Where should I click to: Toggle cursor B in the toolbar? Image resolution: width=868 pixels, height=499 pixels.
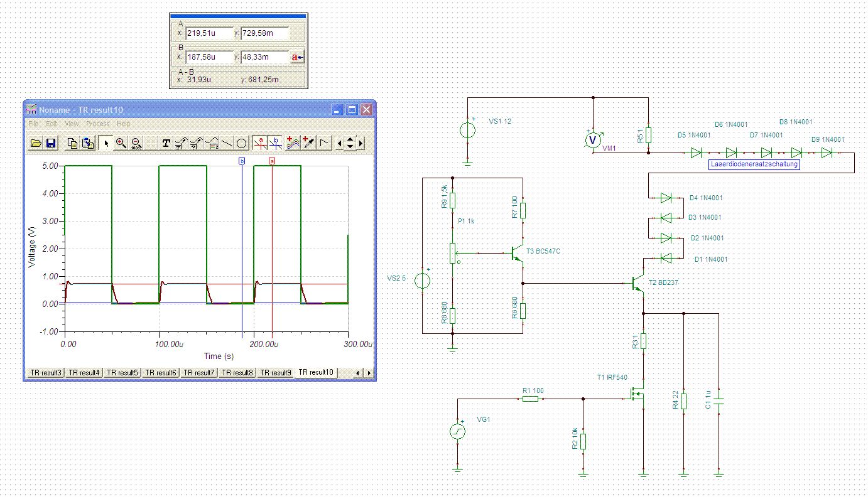275,144
